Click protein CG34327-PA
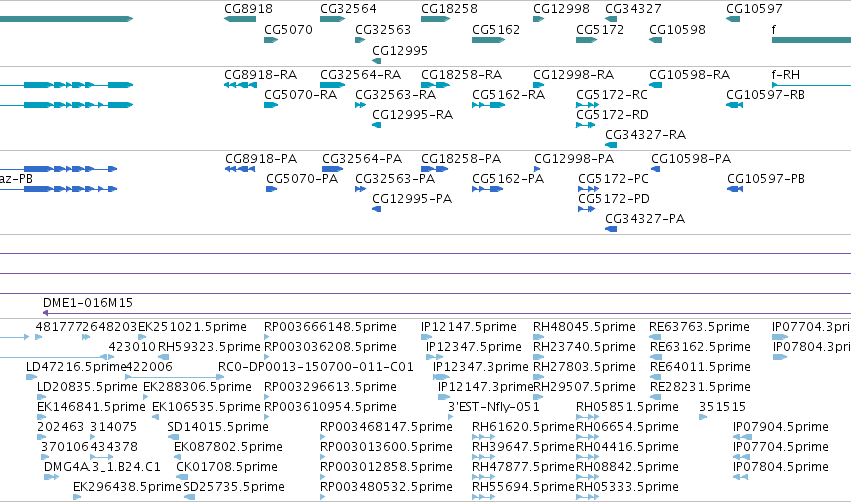Viewport: 851px width, 502px height. click(645, 219)
